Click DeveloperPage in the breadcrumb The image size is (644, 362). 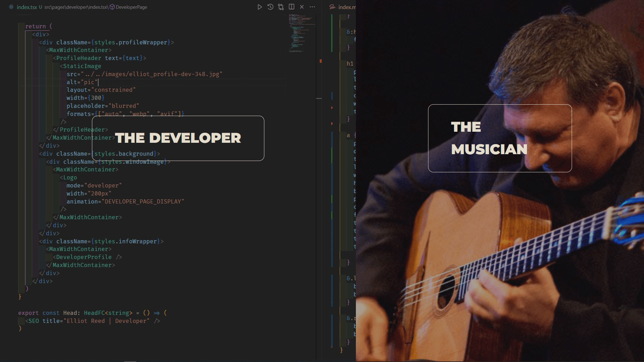point(131,7)
